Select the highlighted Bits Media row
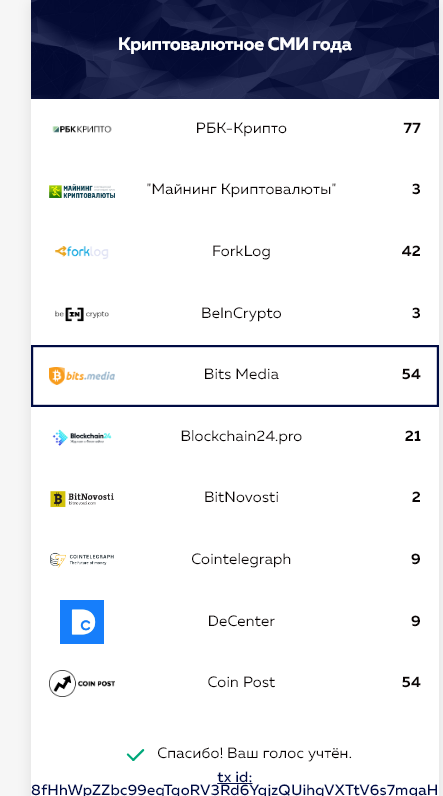 235,376
